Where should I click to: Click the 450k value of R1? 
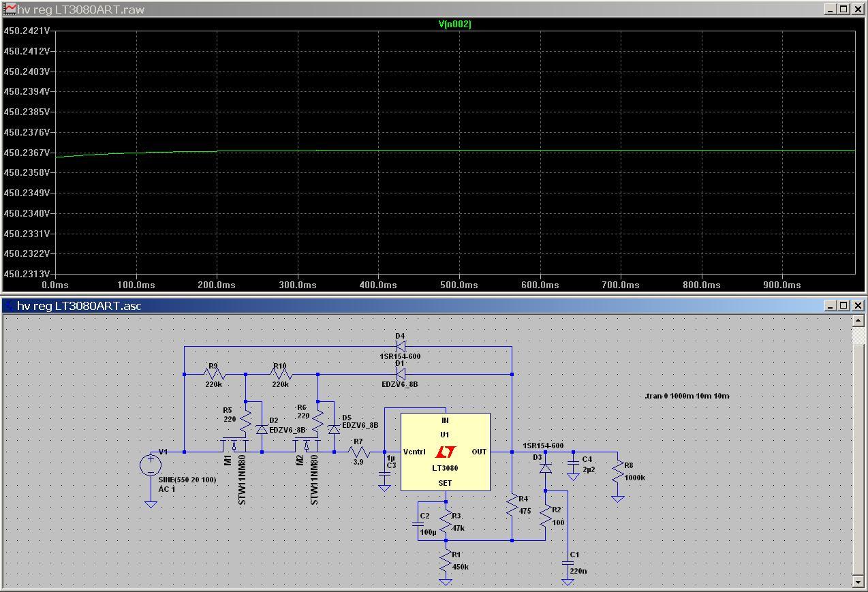pyautogui.click(x=461, y=567)
